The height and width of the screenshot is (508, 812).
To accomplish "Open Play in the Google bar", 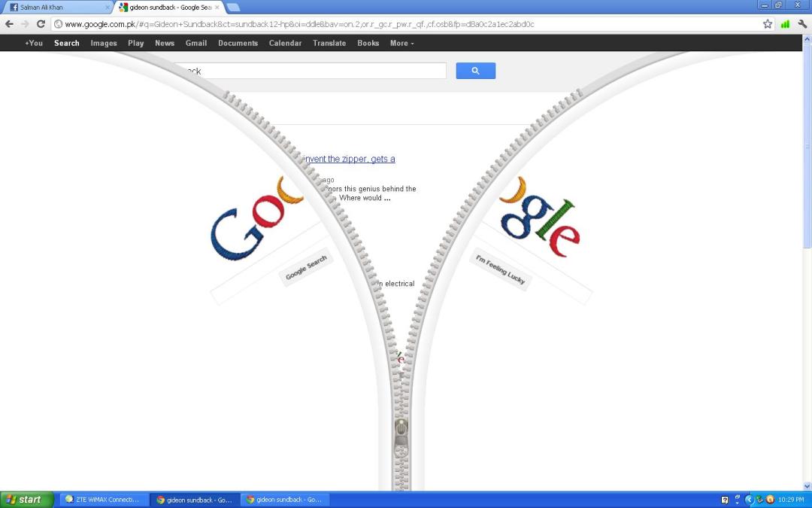I will click(135, 43).
